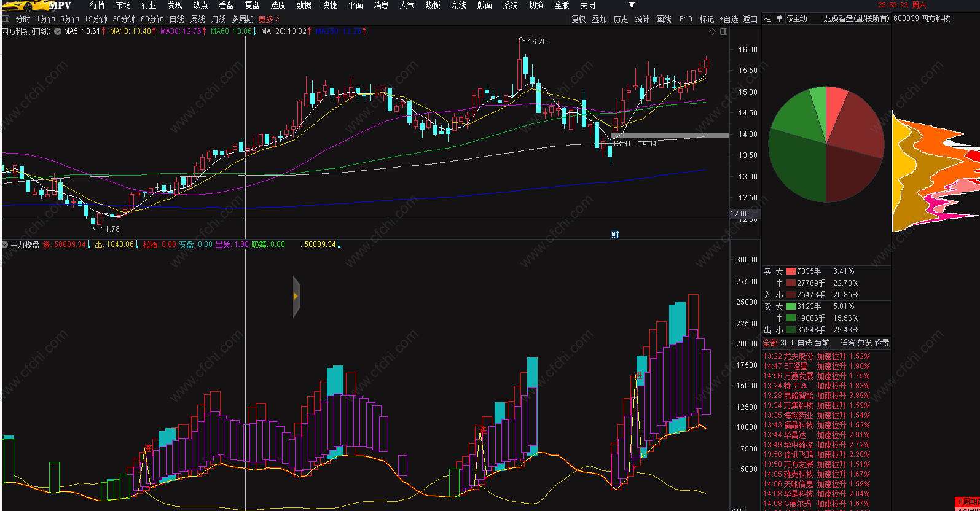Select the 当前 alert tab

click(x=822, y=343)
